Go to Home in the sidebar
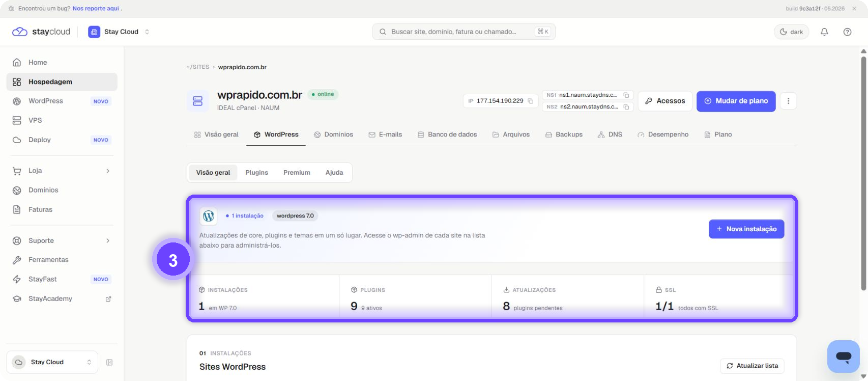The height and width of the screenshot is (381, 868). [x=62, y=62]
